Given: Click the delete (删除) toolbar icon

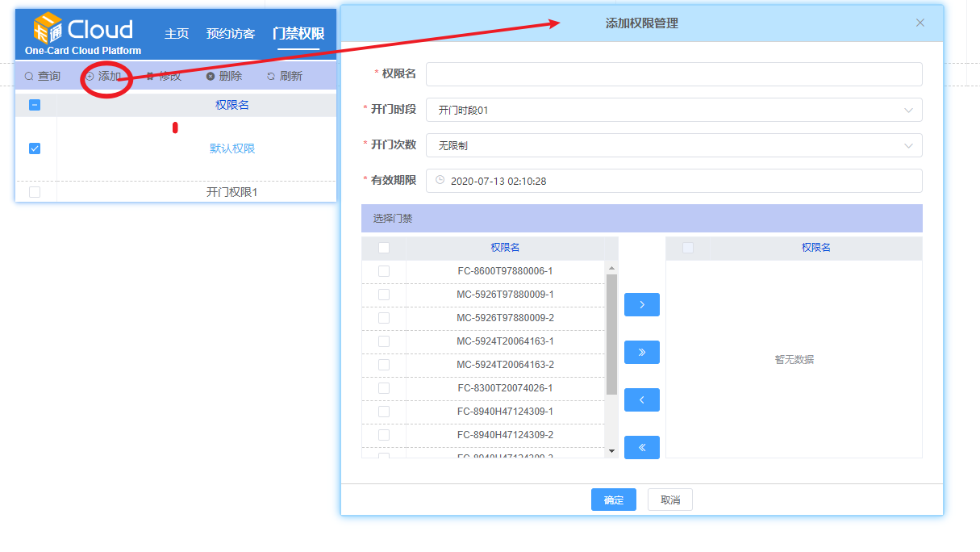Looking at the screenshot, I should pyautogui.click(x=211, y=77).
